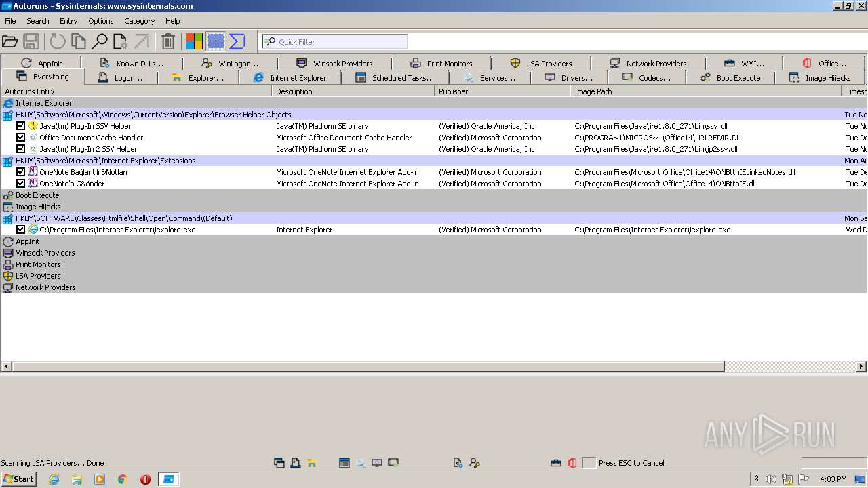The width and height of the screenshot is (868, 488).
Task: Select the Htmlfile\Shell\Open\Command registry key row
Action: click(434, 218)
